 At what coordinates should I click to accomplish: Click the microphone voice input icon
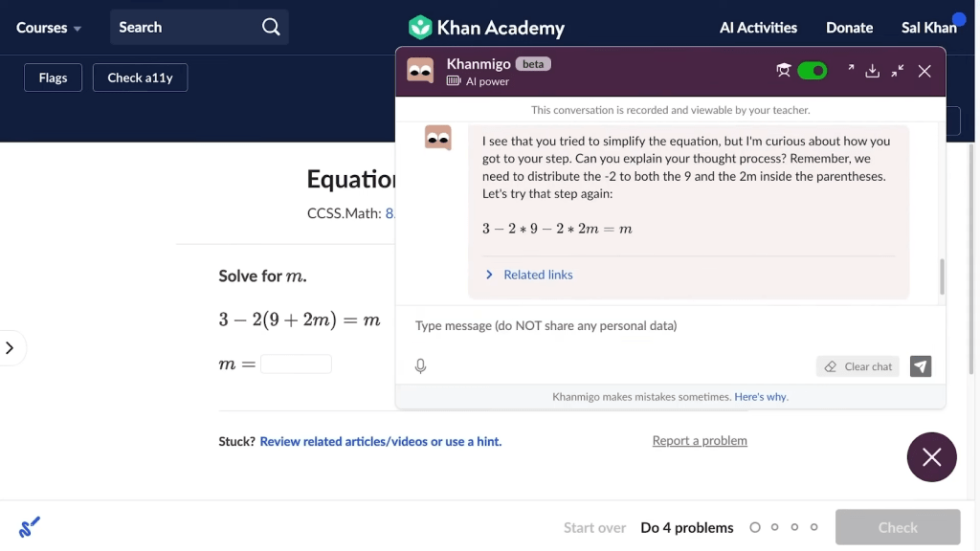tap(420, 366)
